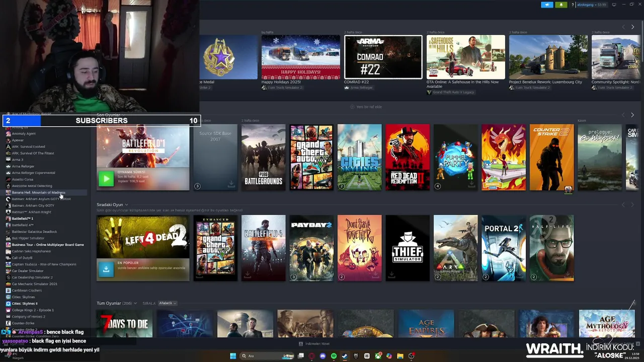
Task: Select Arma Reforger Experimental in sidebar
Action: coord(33,173)
